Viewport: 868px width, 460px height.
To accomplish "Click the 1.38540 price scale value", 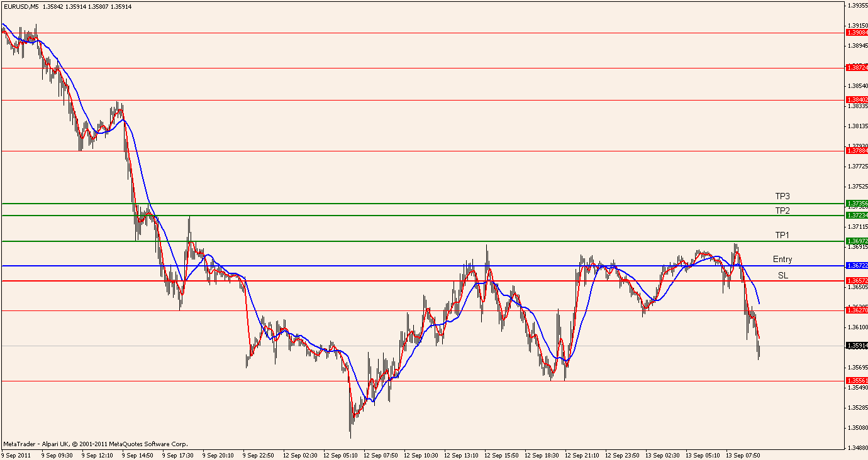I will click(x=857, y=85).
